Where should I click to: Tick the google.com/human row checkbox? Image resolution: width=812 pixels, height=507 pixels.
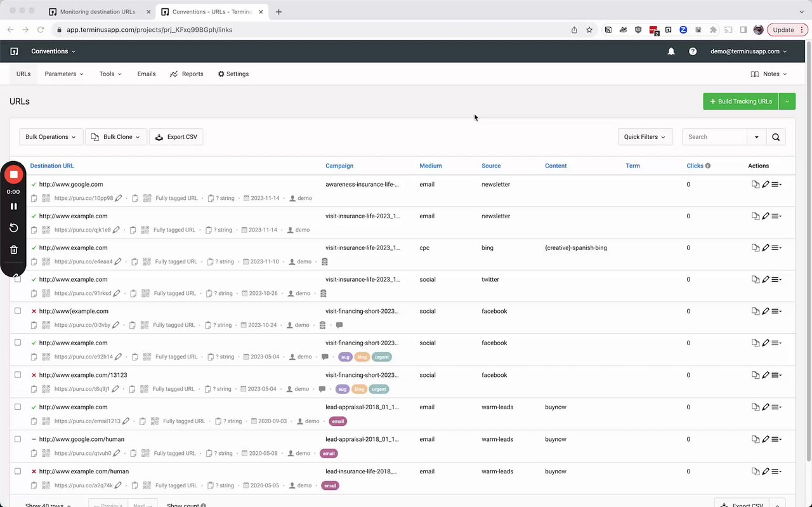click(18, 439)
